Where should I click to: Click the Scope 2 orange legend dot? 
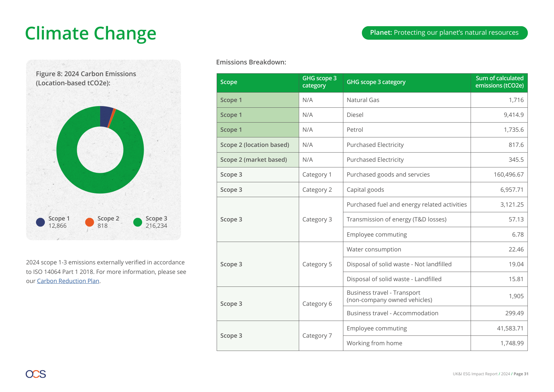pyautogui.click(x=90, y=222)
